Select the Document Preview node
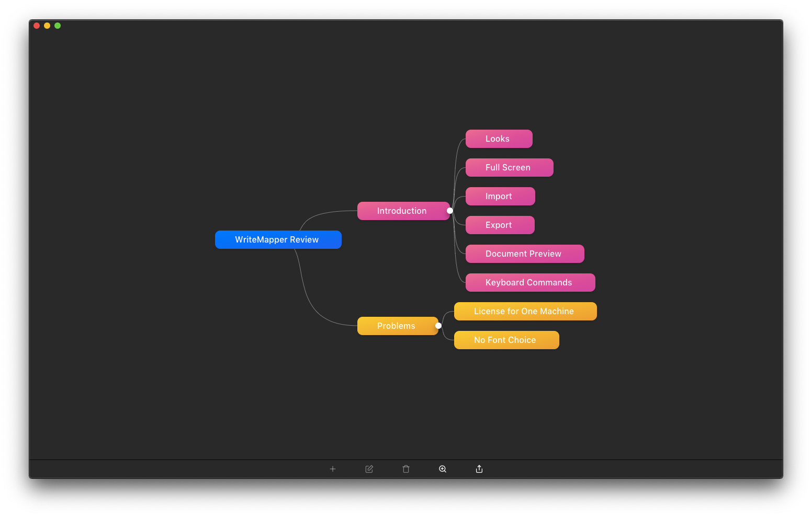 coord(525,254)
